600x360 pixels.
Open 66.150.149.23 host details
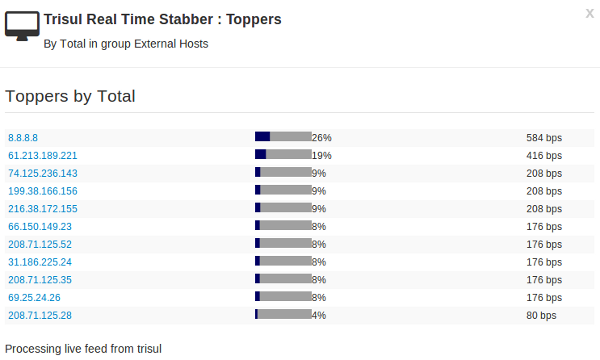tap(40, 226)
